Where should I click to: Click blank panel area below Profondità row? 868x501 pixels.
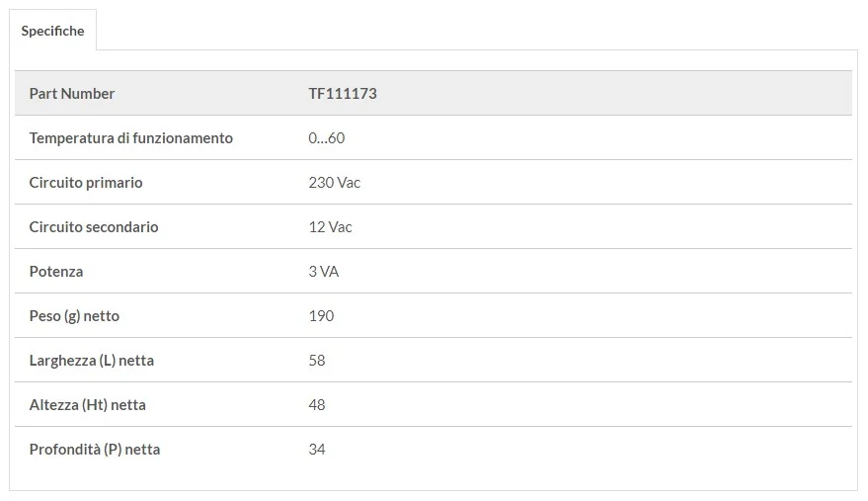[x=433, y=480]
